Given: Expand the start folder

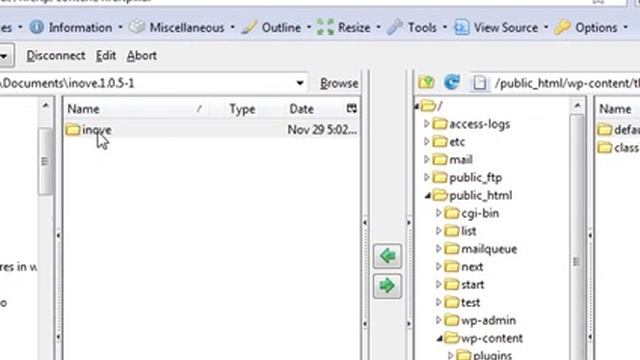Looking at the screenshot, I should [x=438, y=284].
